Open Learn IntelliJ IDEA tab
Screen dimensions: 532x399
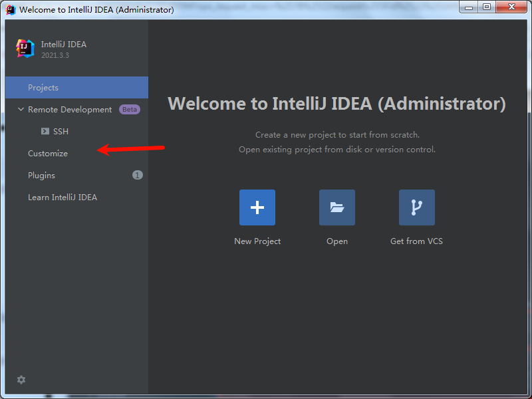pyautogui.click(x=76, y=197)
